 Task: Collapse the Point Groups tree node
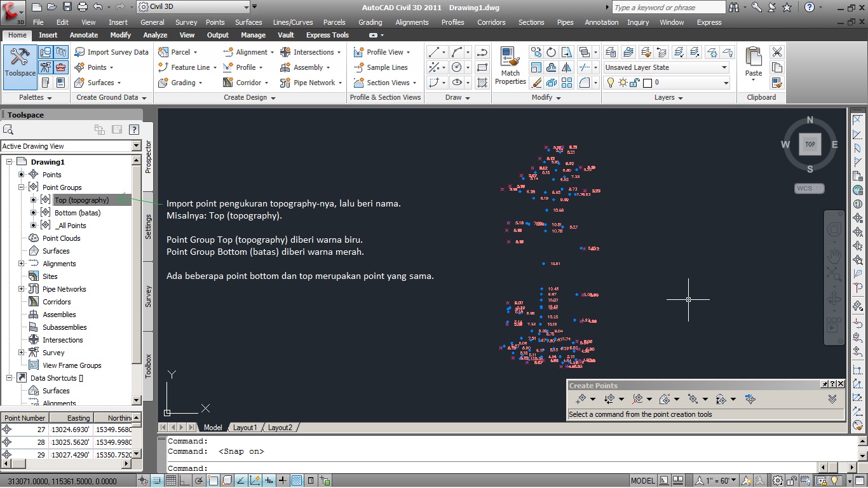[21, 187]
